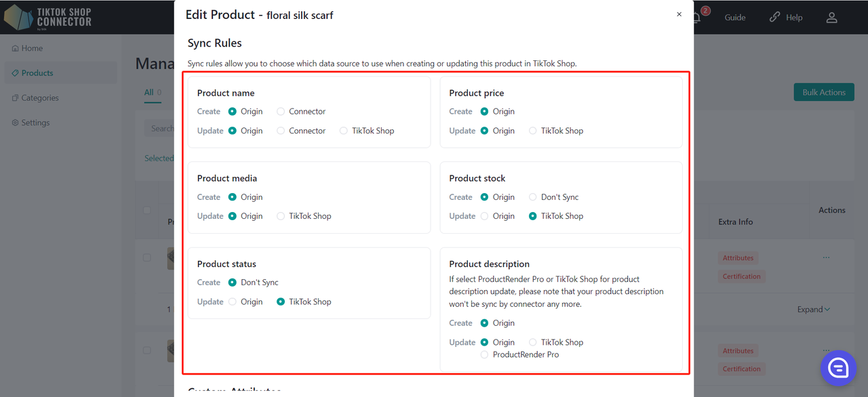Select TikTok Shop for Product price Update
The image size is (868, 397).
coord(533,131)
